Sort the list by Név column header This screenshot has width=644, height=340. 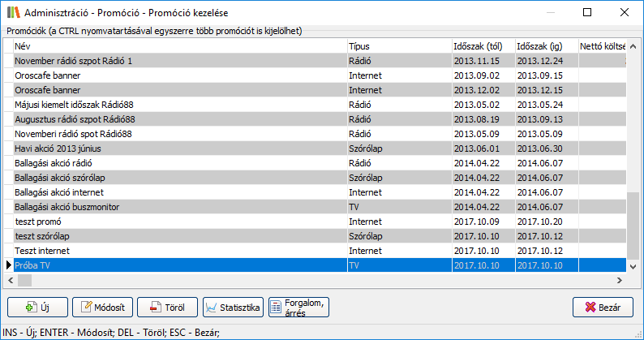click(x=178, y=45)
